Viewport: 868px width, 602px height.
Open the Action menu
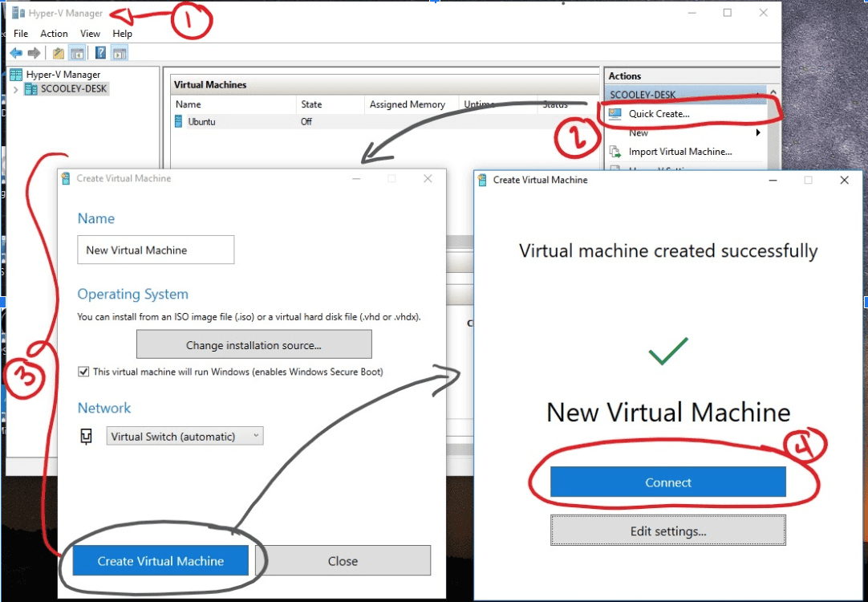(54, 34)
